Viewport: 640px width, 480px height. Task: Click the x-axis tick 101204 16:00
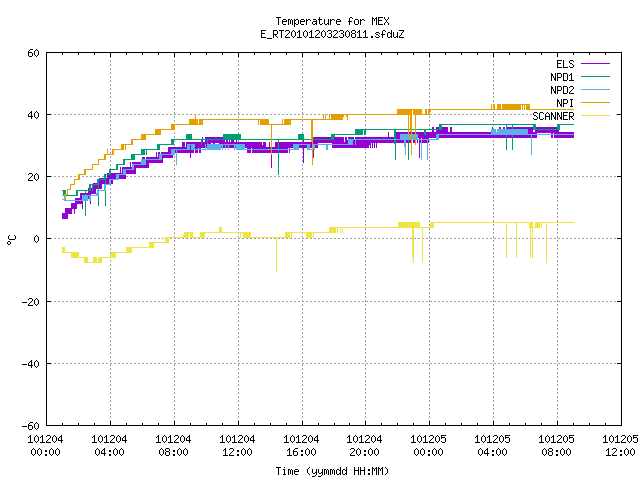(x=301, y=446)
